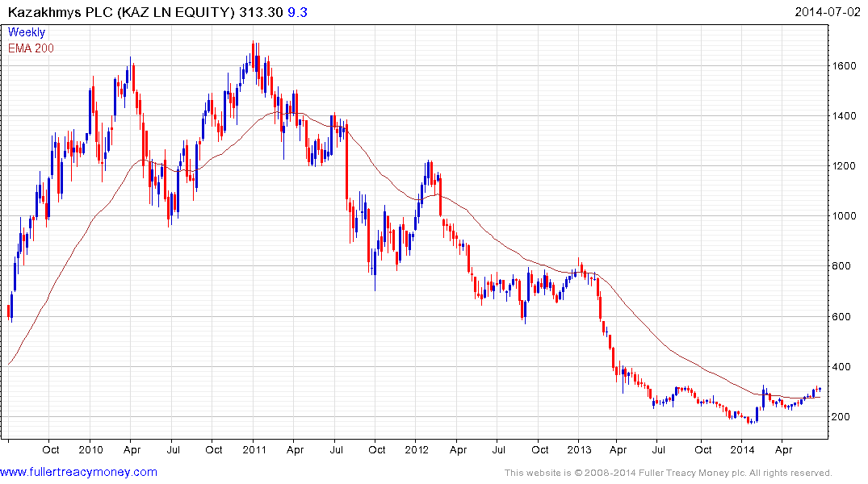
Task: Click the 2012 year label on time axis
Action: (417, 449)
